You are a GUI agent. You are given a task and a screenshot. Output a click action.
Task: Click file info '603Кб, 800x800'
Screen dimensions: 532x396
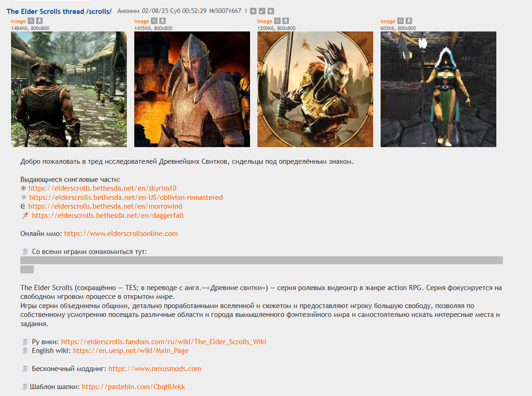[398, 29]
